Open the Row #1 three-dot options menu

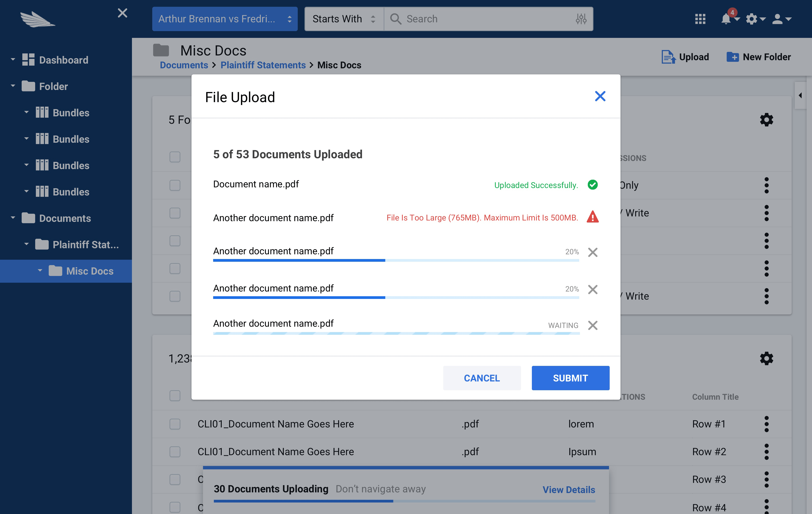point(766,424)
